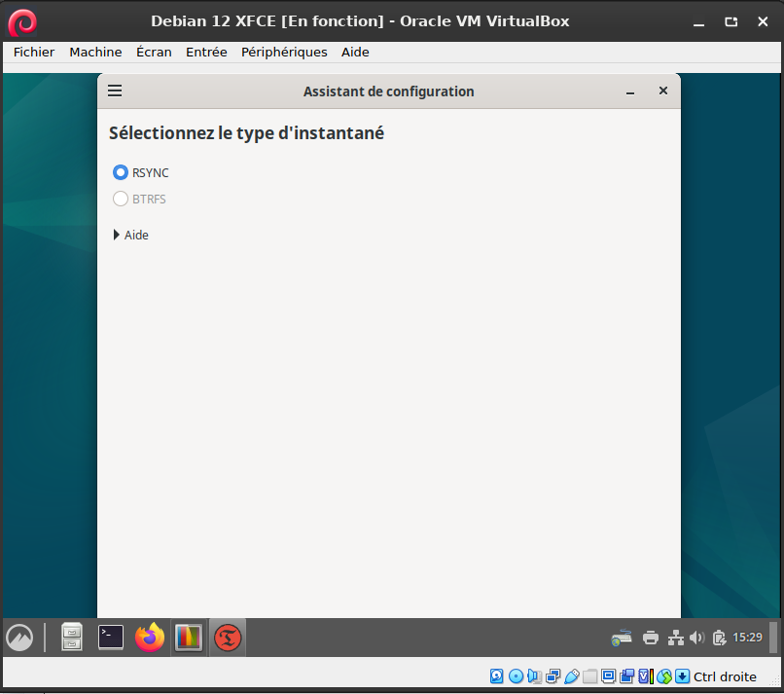Open the network connection tray icon
The image size is (784, 694).
(x=675, y=638)
